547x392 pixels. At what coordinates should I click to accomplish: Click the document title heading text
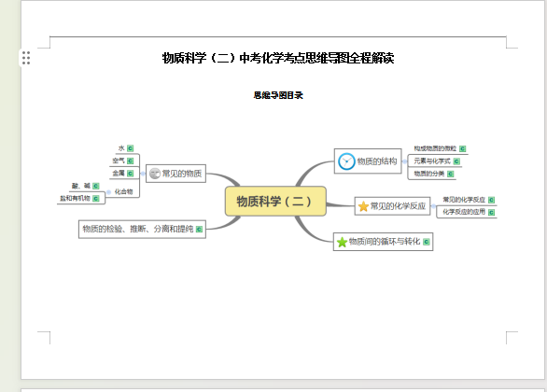pos(278,58)
